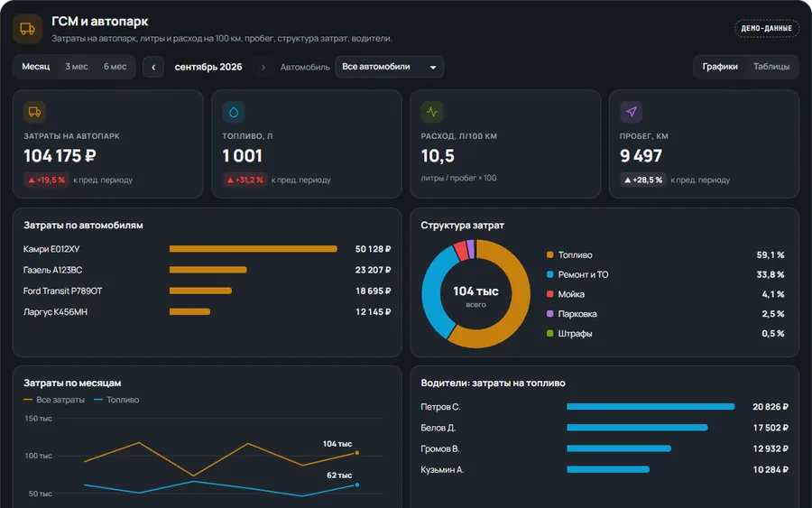Click the droplet icon in Топливо card
This screenshot has width=812, height=508.
tap(234, 112)
